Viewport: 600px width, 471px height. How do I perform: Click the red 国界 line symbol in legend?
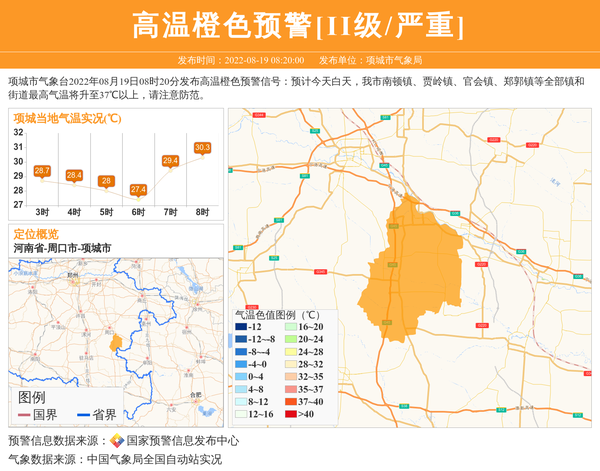click(23, 415)
